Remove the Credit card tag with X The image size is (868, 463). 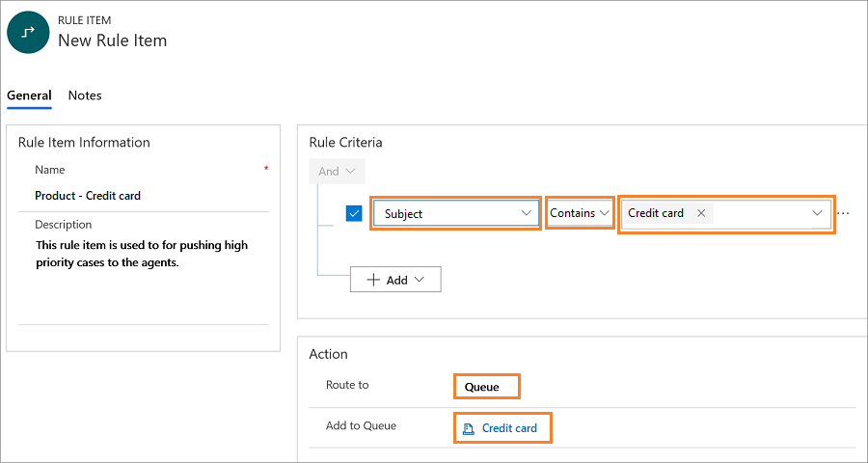click(x=701, y=213)
